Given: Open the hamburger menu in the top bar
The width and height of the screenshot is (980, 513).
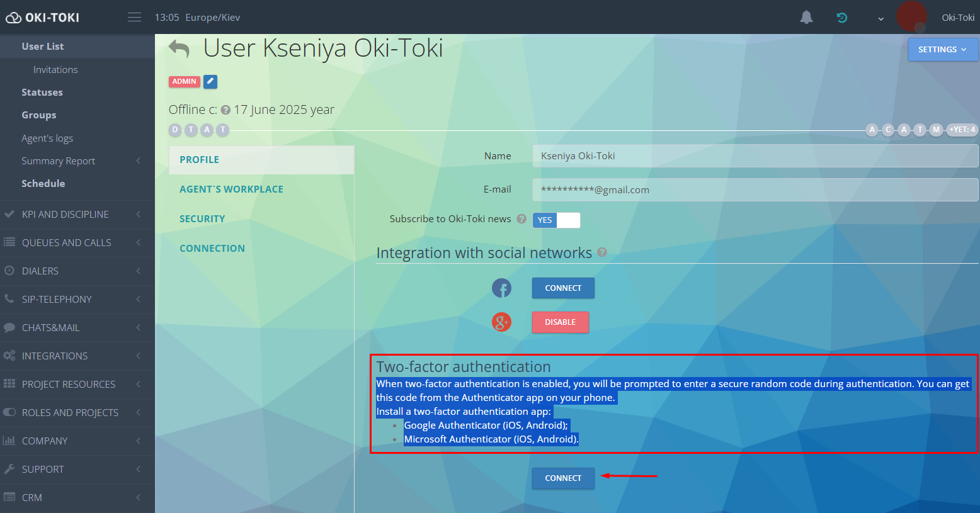Looking at the screenshot, I should coord(134,17).
